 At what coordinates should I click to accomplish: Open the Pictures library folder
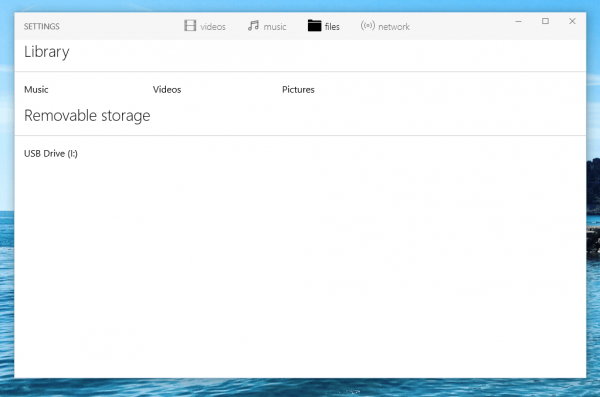(298, 90)
